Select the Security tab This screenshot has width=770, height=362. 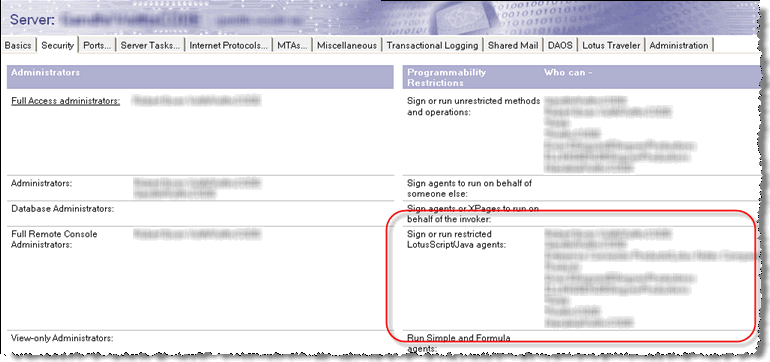coord(57,45)
